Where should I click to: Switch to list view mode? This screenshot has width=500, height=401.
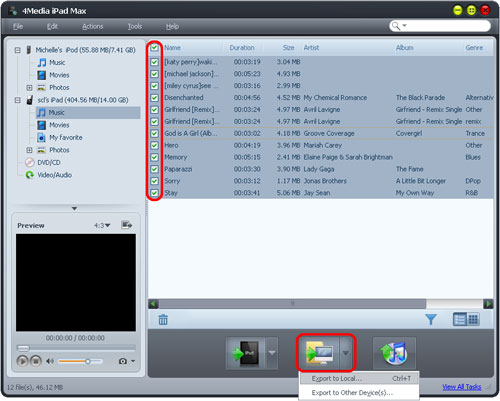tap(459, 319)
